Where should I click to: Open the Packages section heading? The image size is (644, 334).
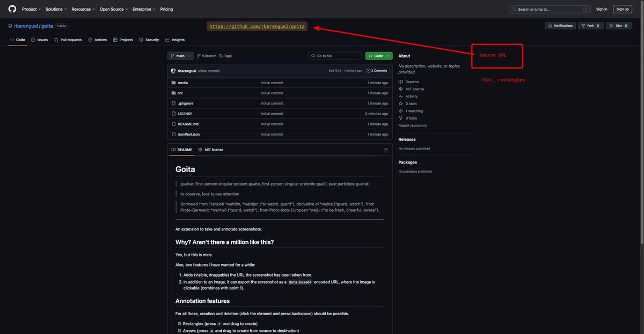click(x=408, y=162)
